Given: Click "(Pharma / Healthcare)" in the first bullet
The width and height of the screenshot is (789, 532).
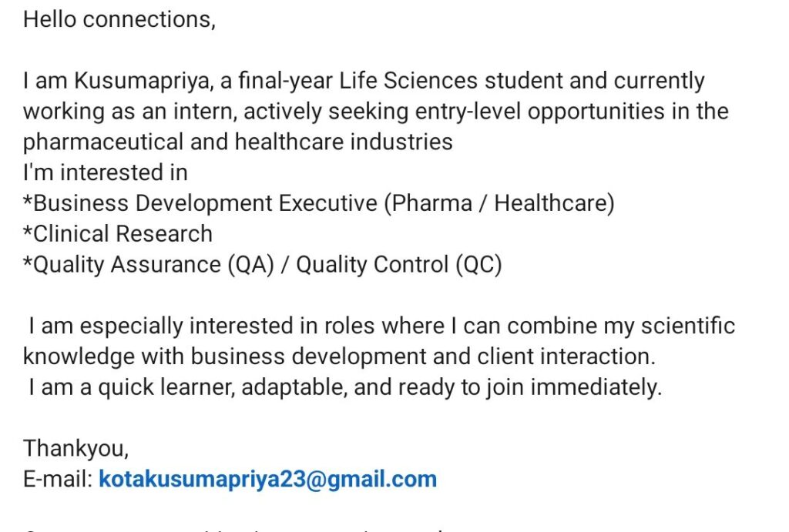Looking at the screenshot, I should pos(499,203).
